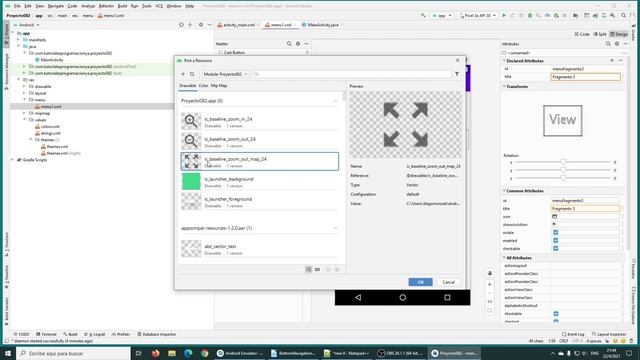Confirm with the OK button
Viewport: 640px width, 360px height.
[420, 282]
